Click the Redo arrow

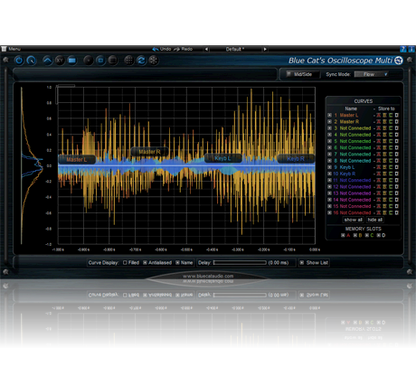(177, 49)
